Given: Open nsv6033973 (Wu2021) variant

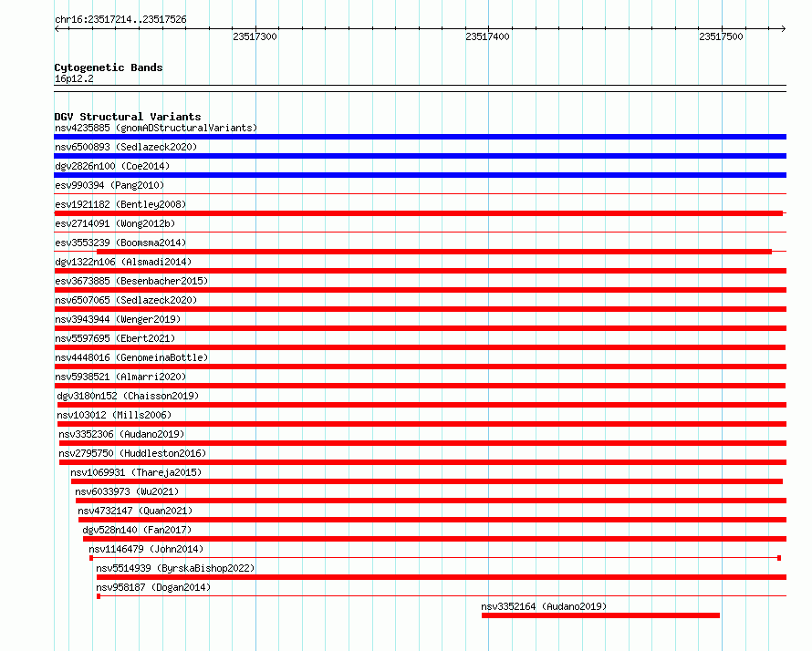Looking at the screenshot, I should 127,491.
